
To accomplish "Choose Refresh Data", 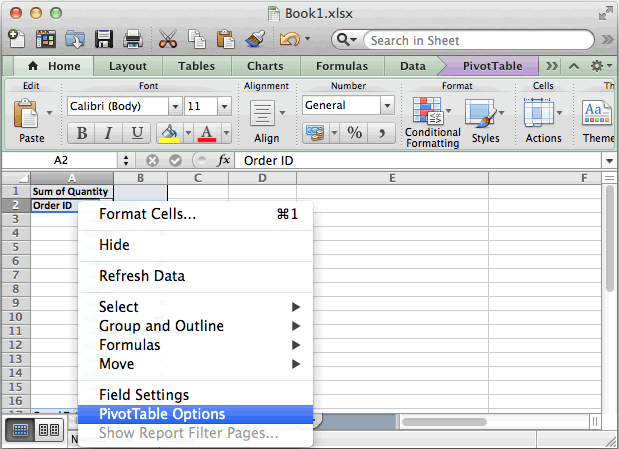I will [196, 276].
